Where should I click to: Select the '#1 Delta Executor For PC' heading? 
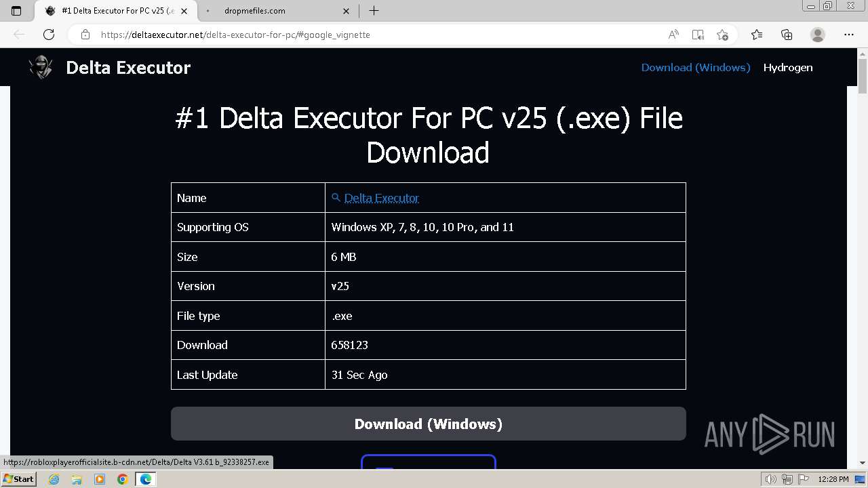coord(429,136)
